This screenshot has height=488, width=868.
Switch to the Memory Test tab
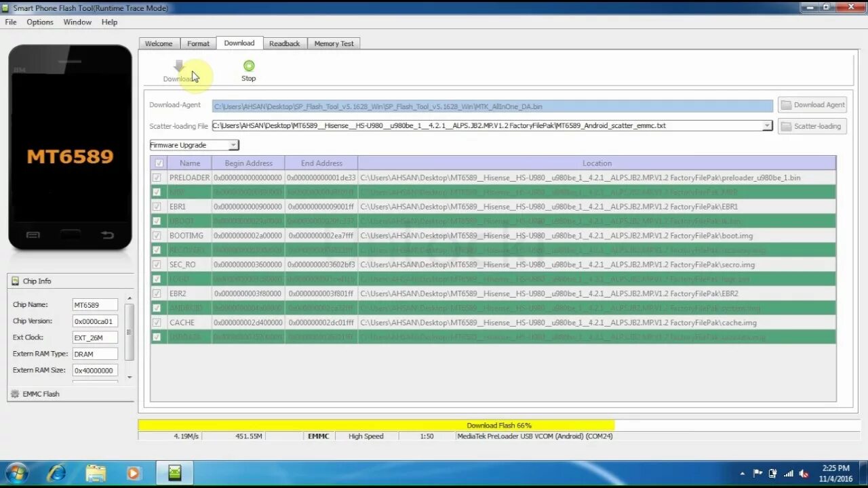point(334,43)
